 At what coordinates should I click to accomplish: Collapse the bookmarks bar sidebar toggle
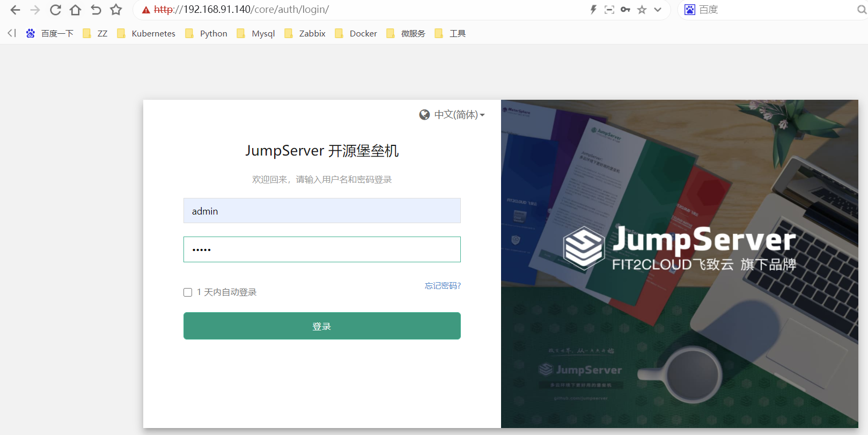[x=12, y=33]
